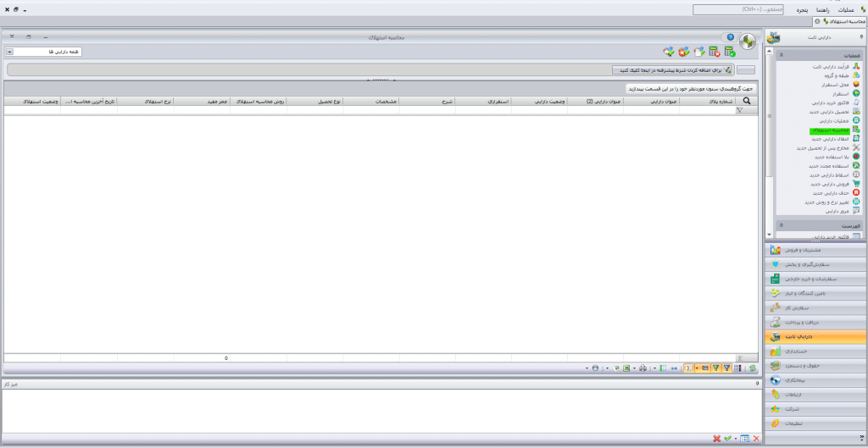Click the calculator with red mark toolbar icon
This screenshot has width=868, height=448.
(715, 52)
